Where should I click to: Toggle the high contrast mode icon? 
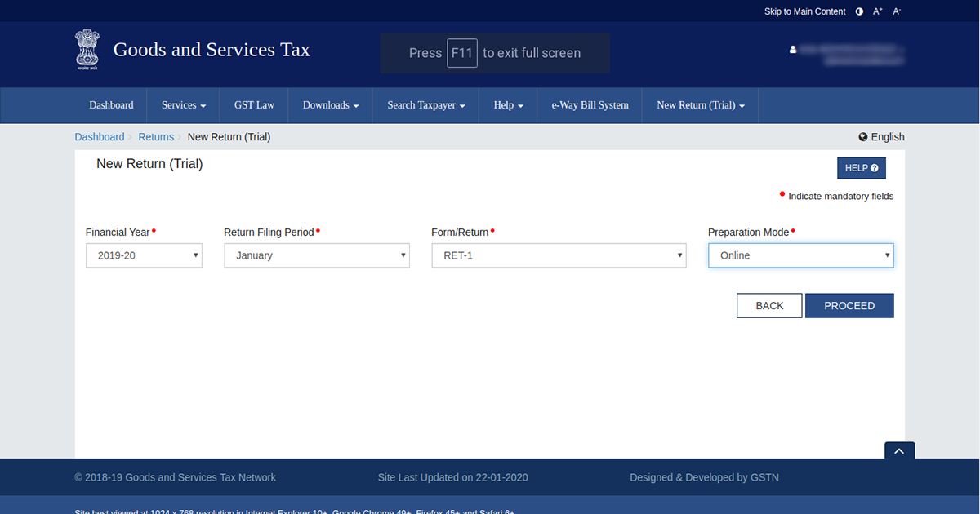[859, 11]
